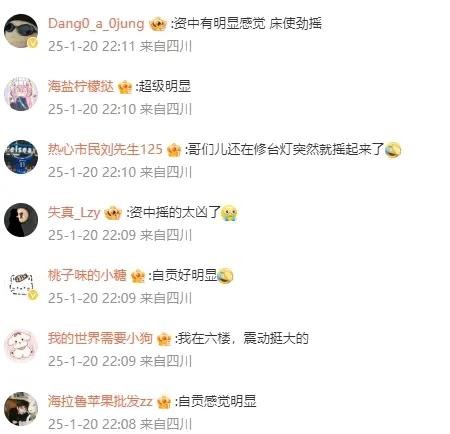450x434 pixels.
Task: Open avatar of 热心市民刘先生125
Action: pyautogui.click(x=21, y=157)
